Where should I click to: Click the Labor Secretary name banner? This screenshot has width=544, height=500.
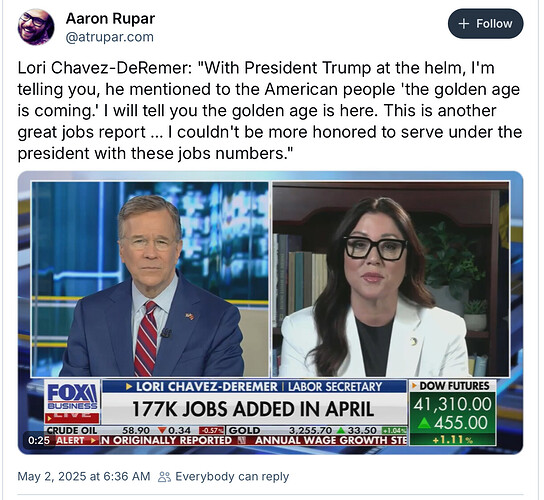(x=255, y=387)
